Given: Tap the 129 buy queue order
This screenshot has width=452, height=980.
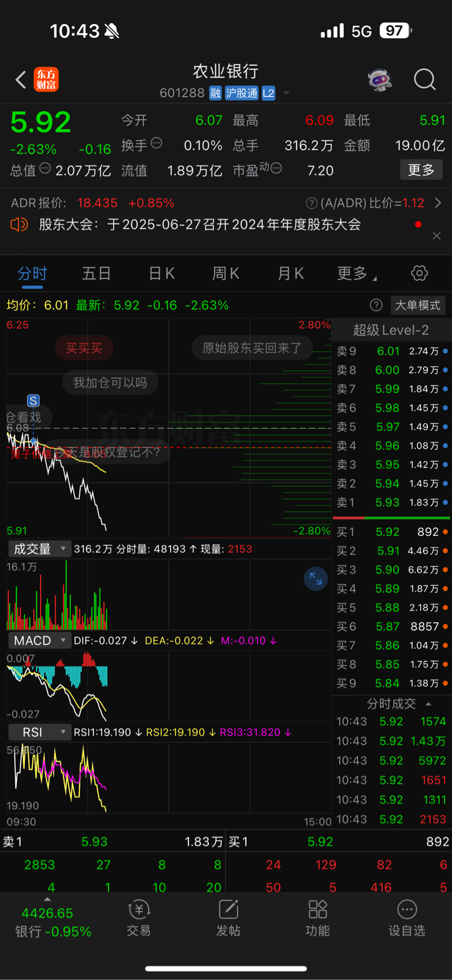Looking at the screenshot, I should pos(325,865).
